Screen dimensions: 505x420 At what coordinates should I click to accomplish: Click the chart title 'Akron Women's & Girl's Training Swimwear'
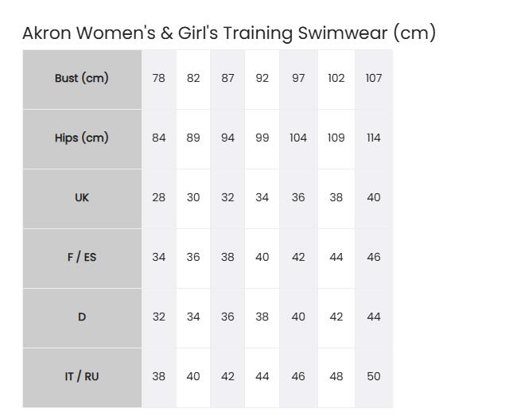pyautogui.click(x=229, y=33)
